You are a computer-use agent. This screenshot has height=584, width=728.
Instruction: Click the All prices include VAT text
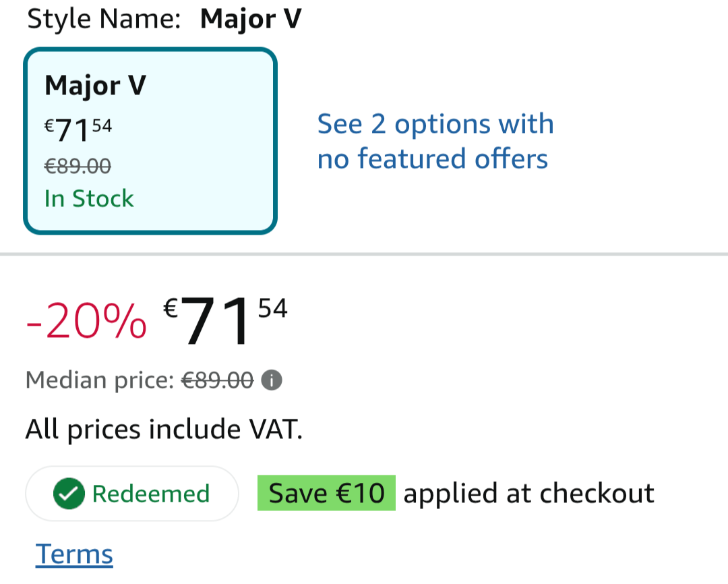click(x=164, y=429)
